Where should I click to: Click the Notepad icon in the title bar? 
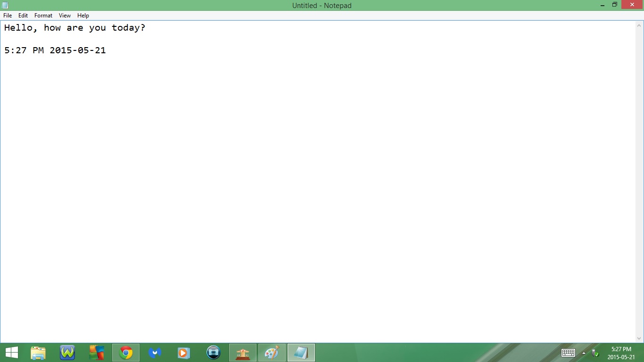(x=5, y=5)
